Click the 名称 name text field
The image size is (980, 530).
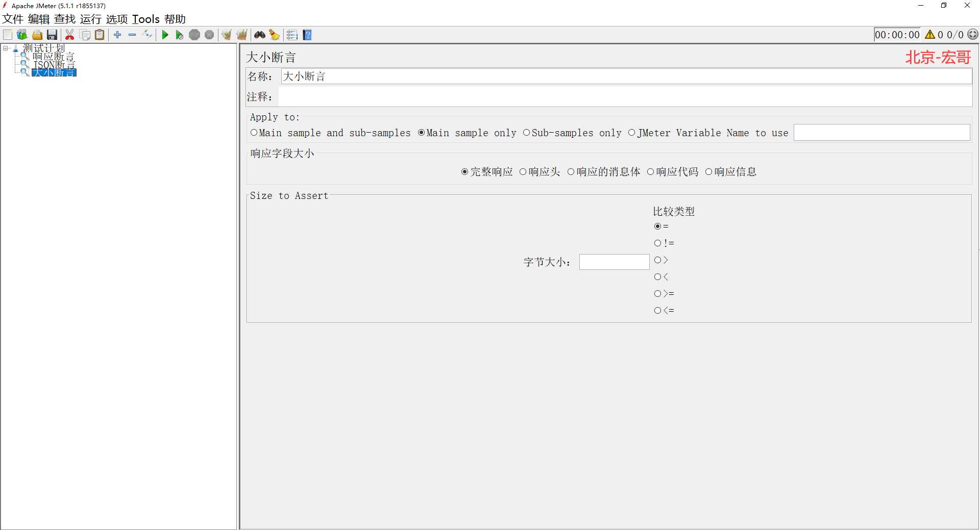(626, 77)
